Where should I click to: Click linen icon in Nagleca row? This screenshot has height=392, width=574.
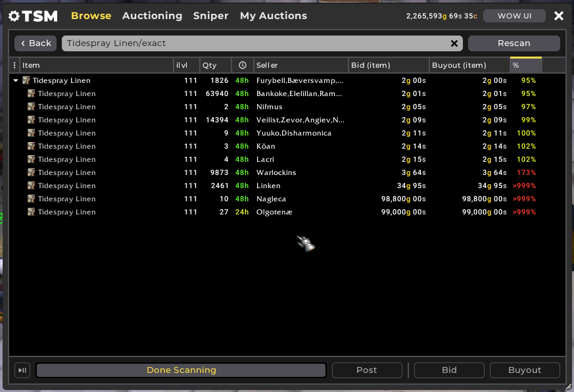click(x=31, y=199)
